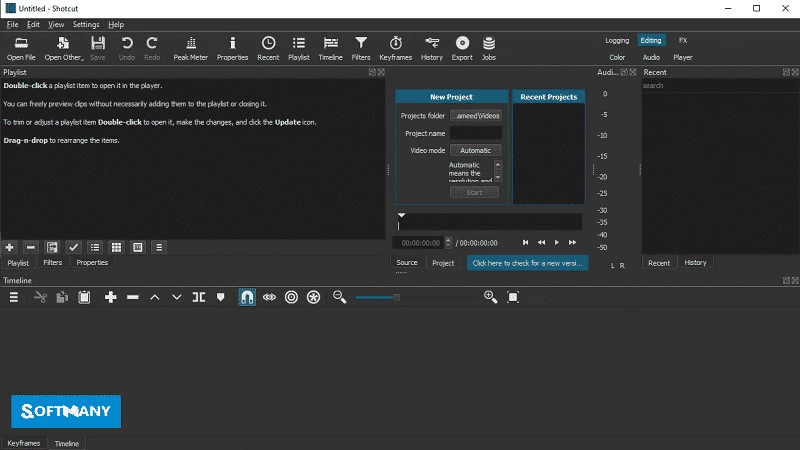Toggle timeline snapping magnet
Image resolution: width=800 pixels, height=450 pixels.
pos(246,297)
